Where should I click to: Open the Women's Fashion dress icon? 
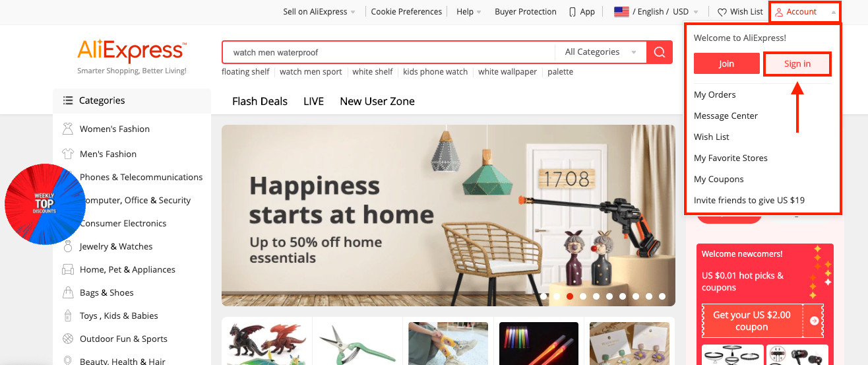click(x=67, y=129)
